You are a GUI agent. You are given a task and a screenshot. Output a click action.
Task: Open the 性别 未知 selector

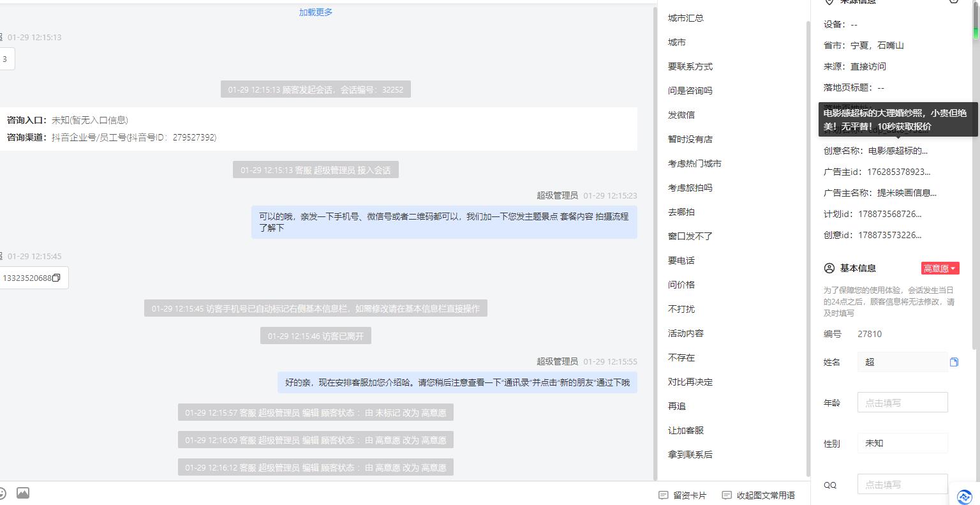902,443
